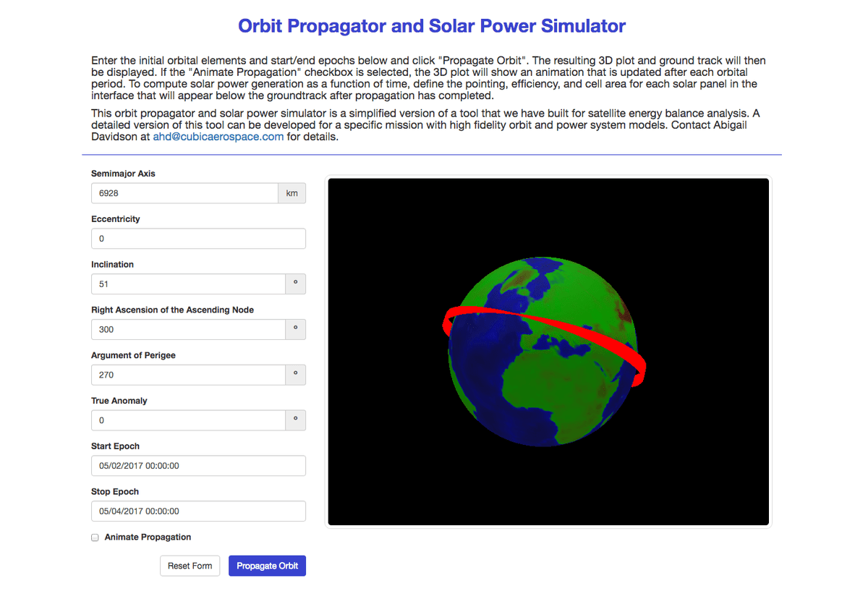Focus the Right Ascension of Ascending Node field

click(x=188, y=329)
